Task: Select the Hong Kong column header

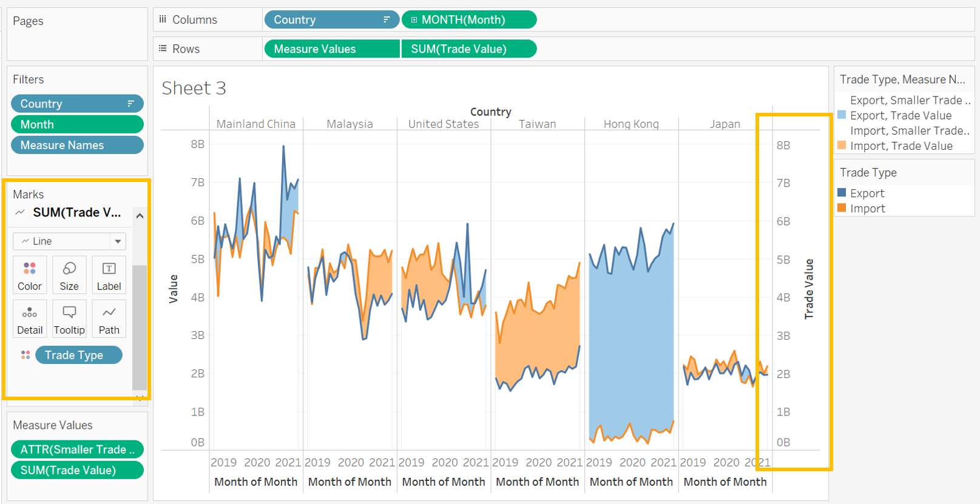Action: pos(631,124)
